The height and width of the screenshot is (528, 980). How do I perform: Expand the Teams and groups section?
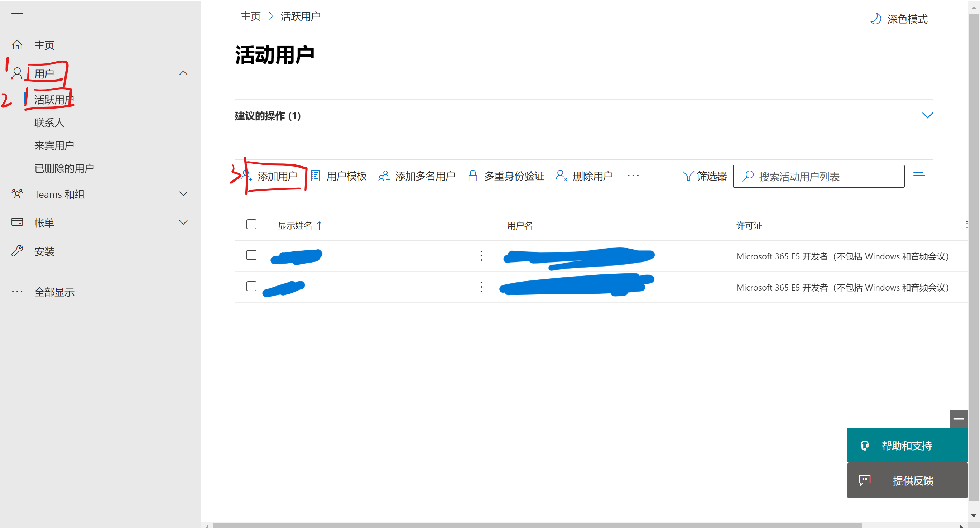click(183, 194)
